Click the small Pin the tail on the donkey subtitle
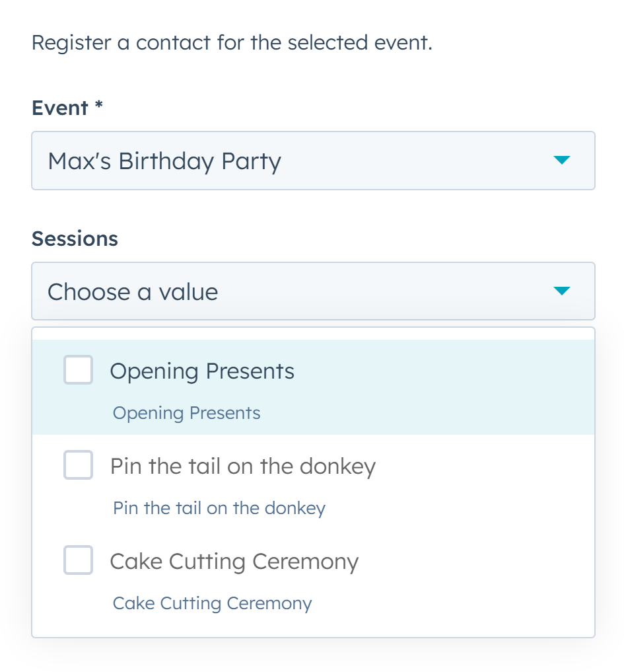 tap(219, 509)
